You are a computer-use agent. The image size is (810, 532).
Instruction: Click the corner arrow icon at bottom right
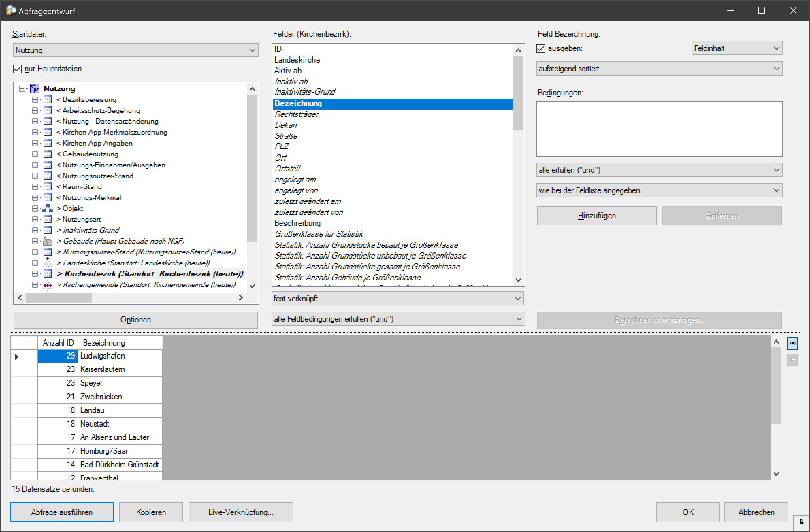(801, 522)
